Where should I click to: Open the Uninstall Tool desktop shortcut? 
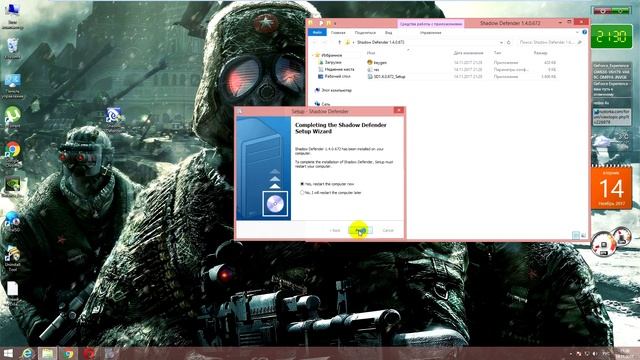tap(12, 258)
